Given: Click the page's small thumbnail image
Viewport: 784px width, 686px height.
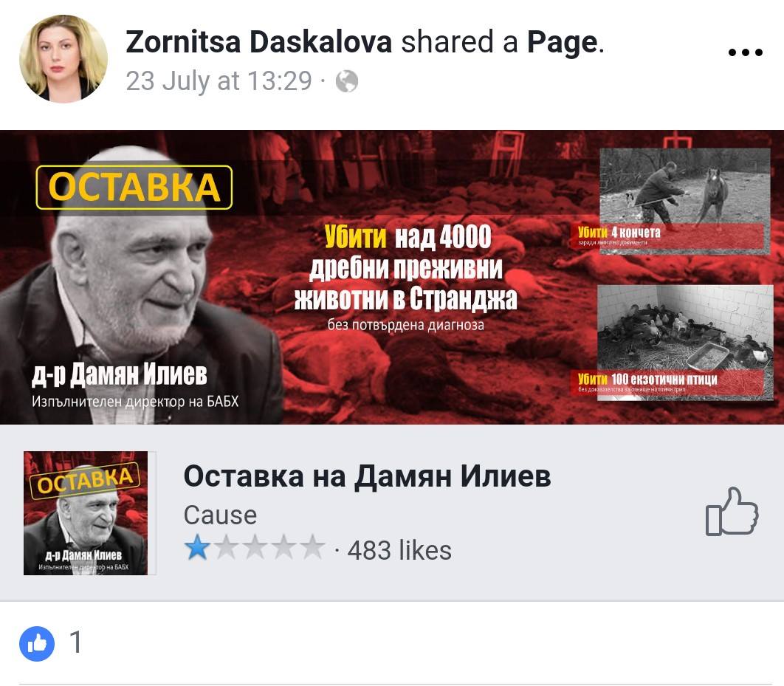Looking at the screenshot, I should tap(86, 513).
